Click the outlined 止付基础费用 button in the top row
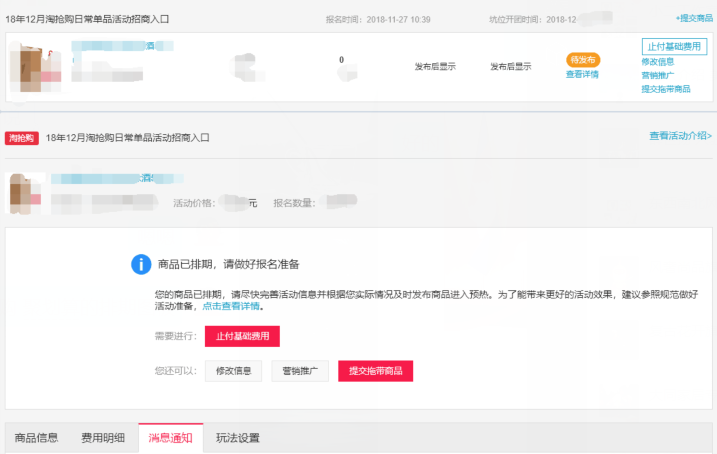 click(x=674, y=47)
